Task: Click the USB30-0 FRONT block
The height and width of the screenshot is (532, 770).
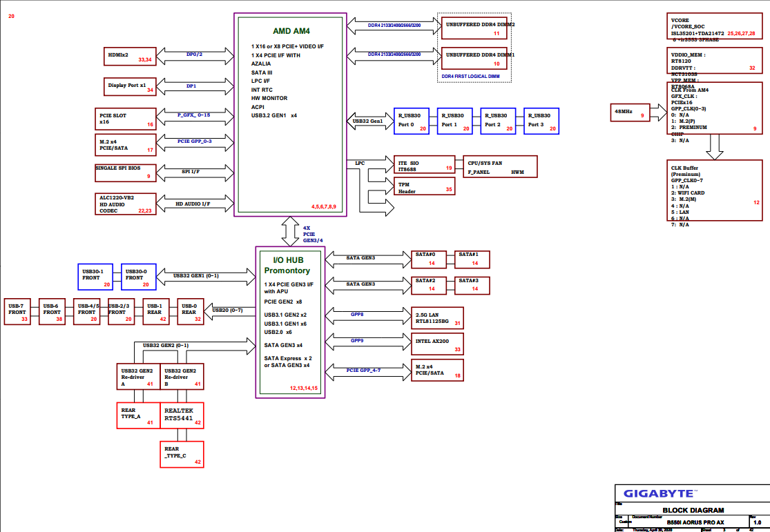Action: click(x=139, y=277)
